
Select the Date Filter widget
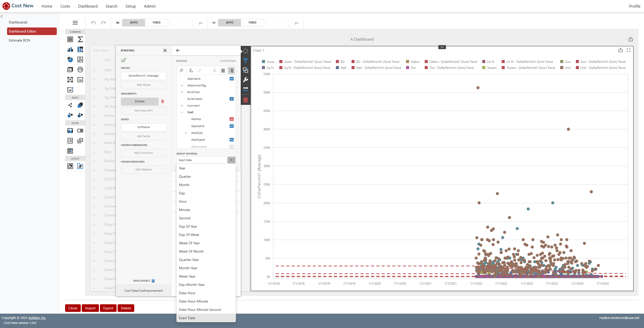coord(70,151)
